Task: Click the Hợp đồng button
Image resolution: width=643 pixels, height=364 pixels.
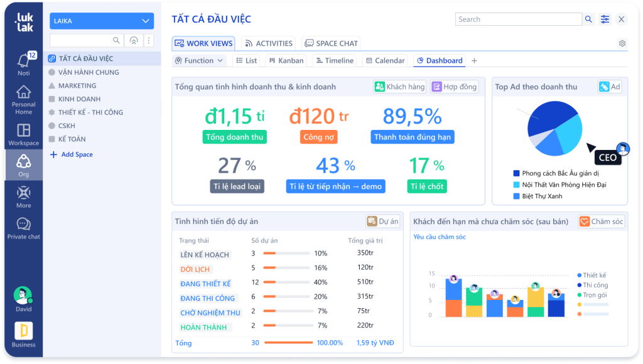Action: point(454,87)
